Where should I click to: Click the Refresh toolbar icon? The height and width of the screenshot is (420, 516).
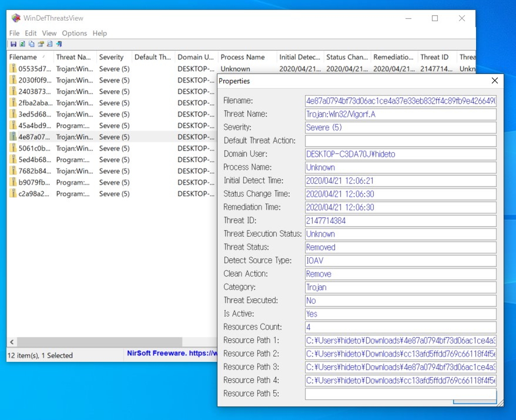pyautogui.click(x=22, y=44)
